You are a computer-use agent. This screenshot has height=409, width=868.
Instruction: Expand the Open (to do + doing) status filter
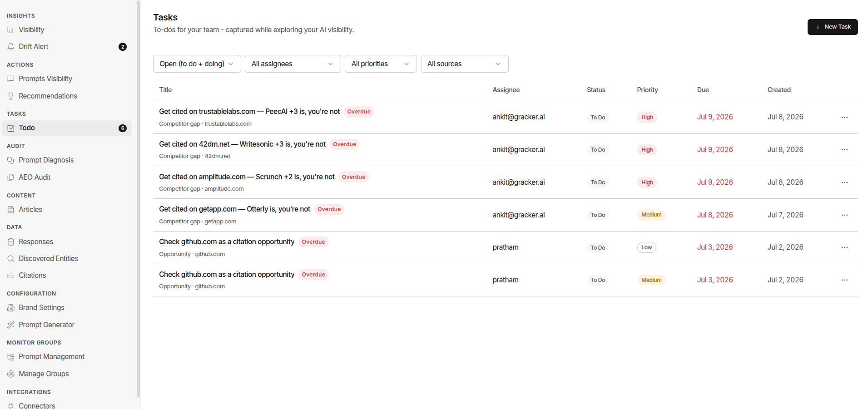tap(197, 64)
